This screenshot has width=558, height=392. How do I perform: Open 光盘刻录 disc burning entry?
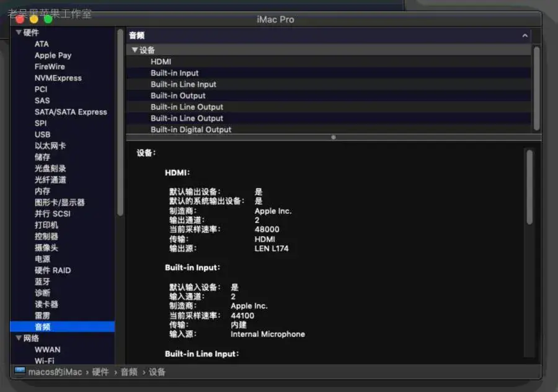pyautogui.click(x=50, y=168)
